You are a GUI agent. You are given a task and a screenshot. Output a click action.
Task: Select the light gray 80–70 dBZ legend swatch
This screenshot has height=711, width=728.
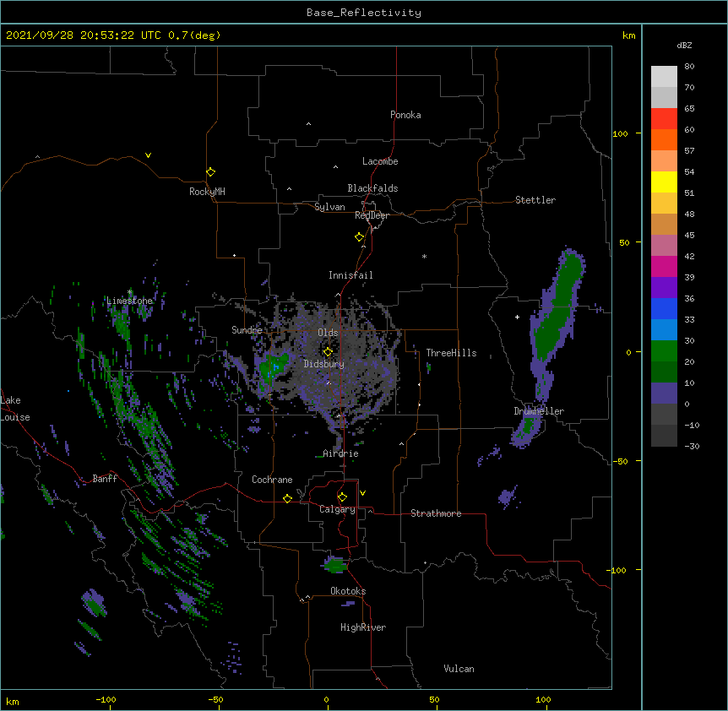coord(664,77)
